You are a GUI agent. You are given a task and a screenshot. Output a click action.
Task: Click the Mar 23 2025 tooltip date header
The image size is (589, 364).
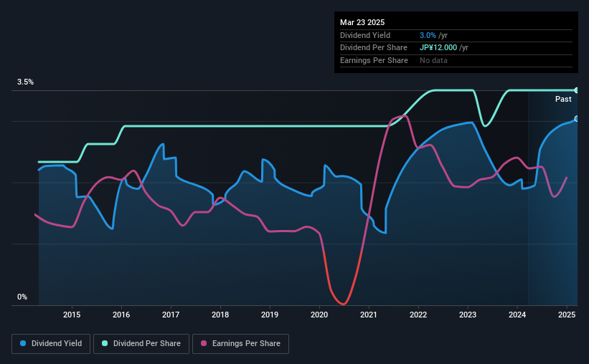362,22
